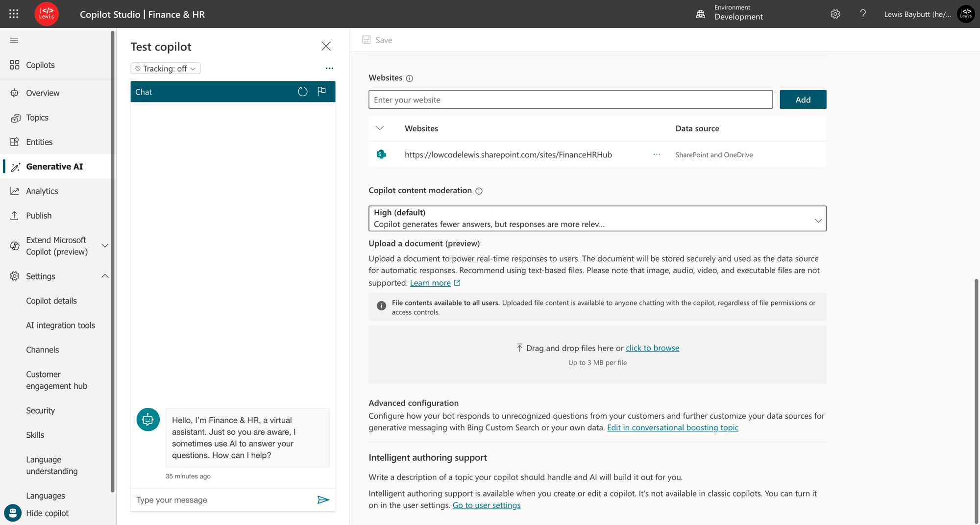
Task: Click the Add website button
Action: 803,100
